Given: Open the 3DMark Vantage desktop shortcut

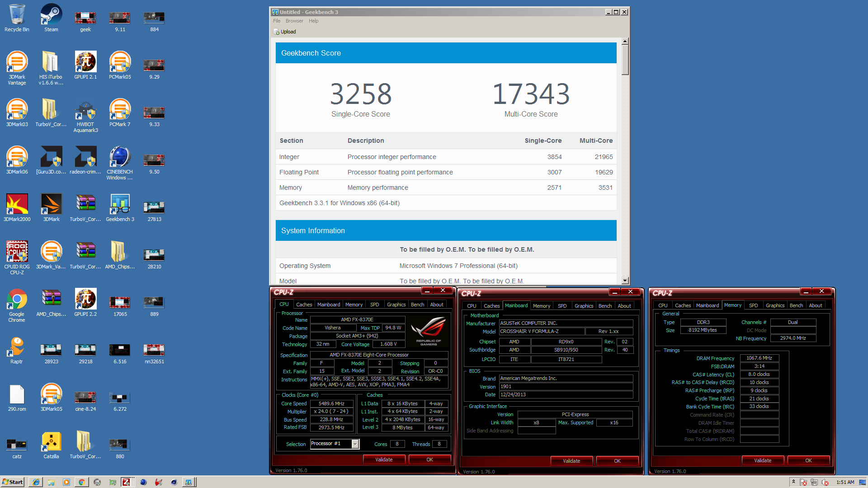Looking at the screenshot, I should click(x=17, y=68).
